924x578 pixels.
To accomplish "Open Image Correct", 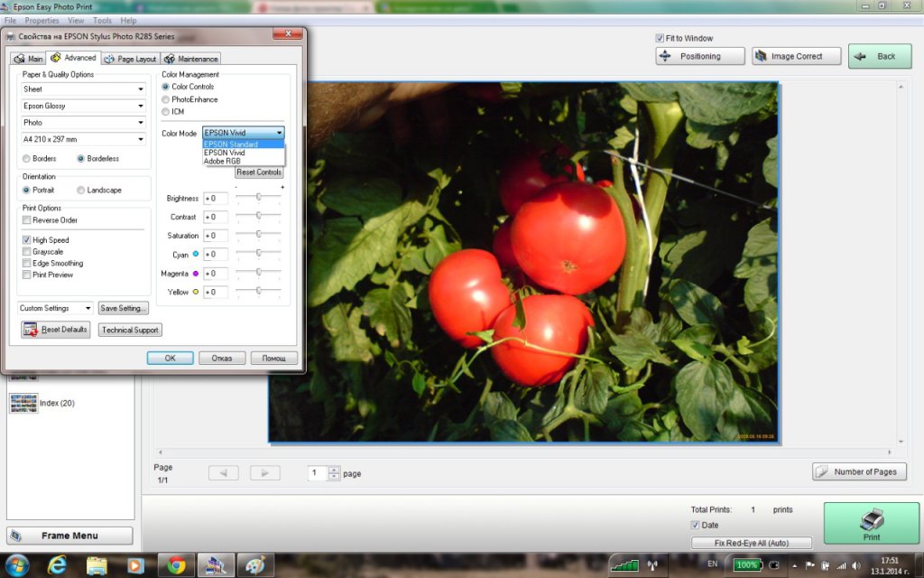I will [796, 57].
